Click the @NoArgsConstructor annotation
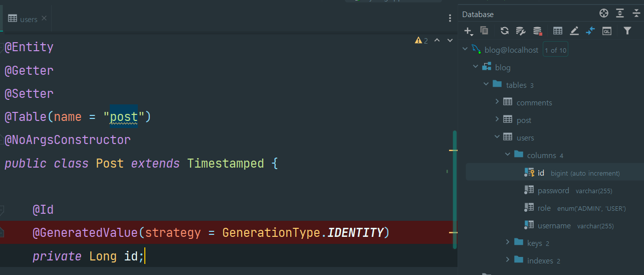The image size is (644, 275). tap(68, 140)
